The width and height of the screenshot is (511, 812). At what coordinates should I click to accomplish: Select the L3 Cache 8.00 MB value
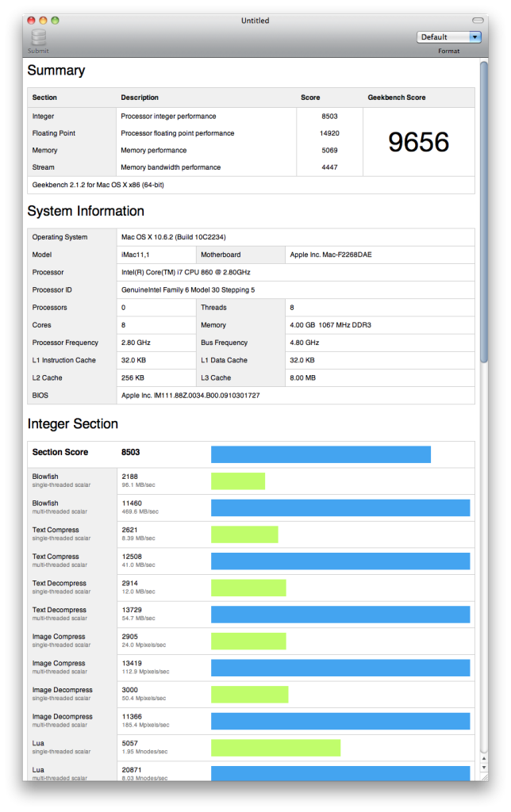coord(302,378)
